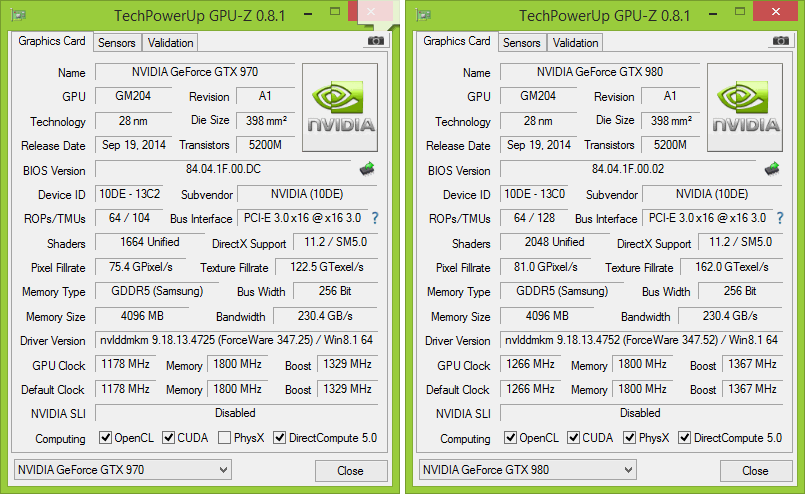Click ROPs/TMUs field showing 64 / 104
This screenshot has height=494, width=805.
click(129, 218)
